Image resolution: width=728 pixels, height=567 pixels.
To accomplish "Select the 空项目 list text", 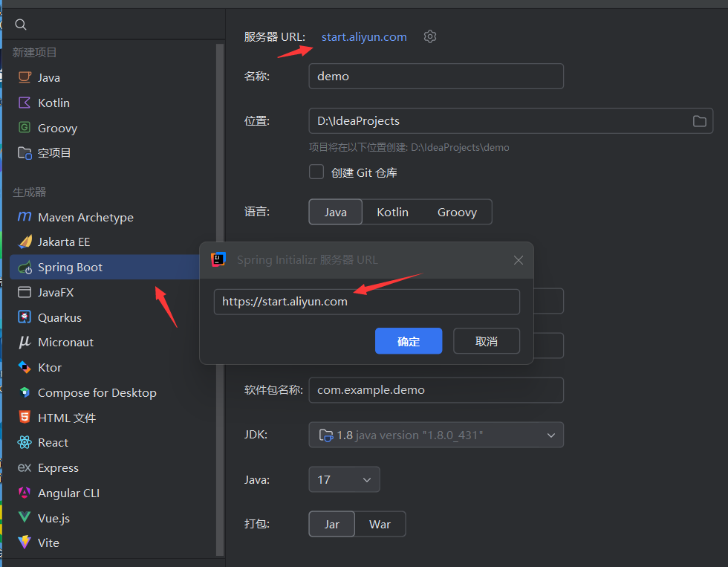I will (x=54, y=153).
